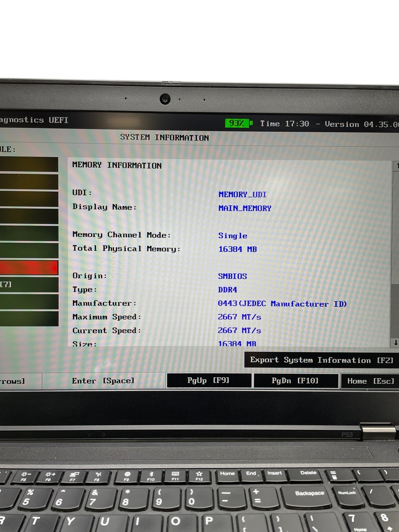
Task: Click the Total Physical Memory label
Action: [x=126, y=248]
